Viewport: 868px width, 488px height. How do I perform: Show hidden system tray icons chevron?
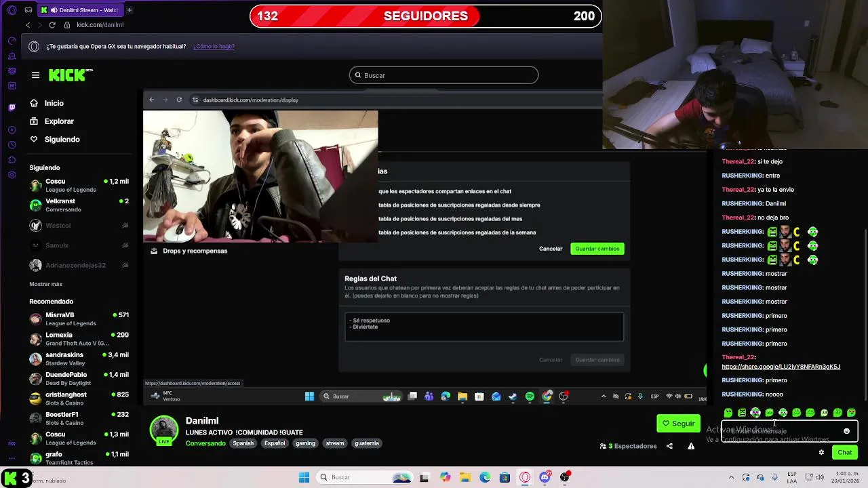tap(732, 477)
